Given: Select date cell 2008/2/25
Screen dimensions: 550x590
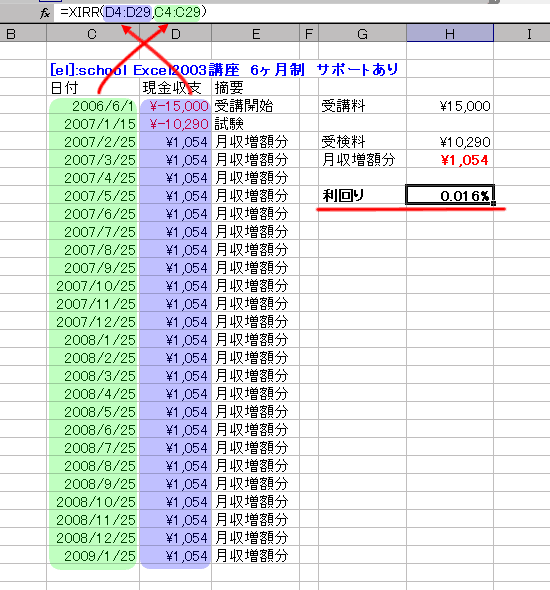Looking at the screenshot, I should point(93,358).
